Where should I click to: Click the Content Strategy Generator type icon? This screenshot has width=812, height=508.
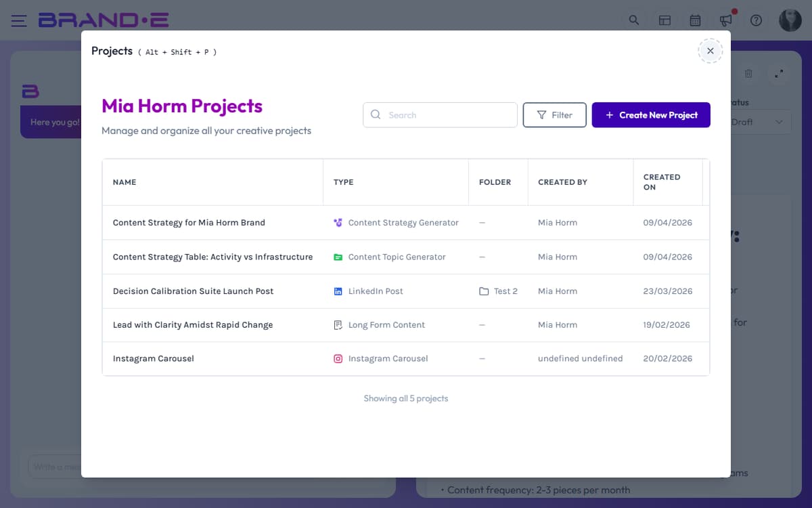coord(338,223)
